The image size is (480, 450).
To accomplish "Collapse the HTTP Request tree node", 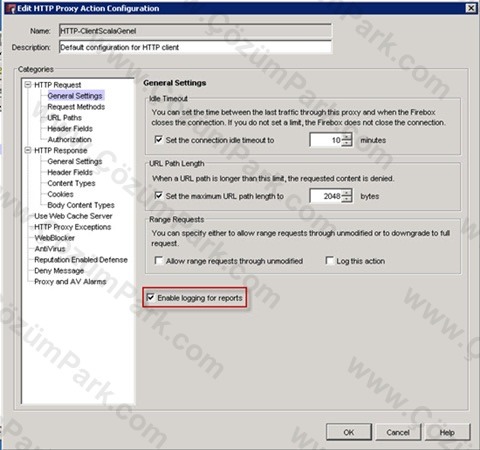I will [x=28, y=85].
